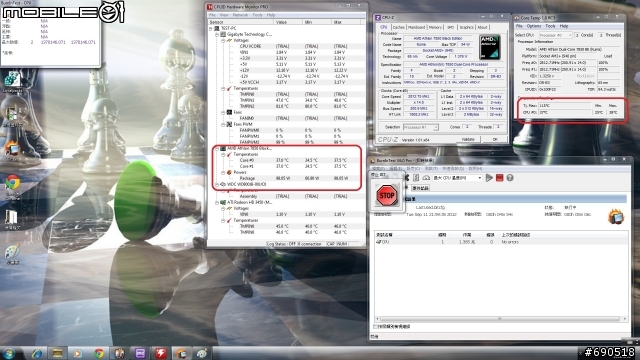640x360 pixels.
Task: Click the AMD Athlon logo in CPU-Z
Action: 490,48
